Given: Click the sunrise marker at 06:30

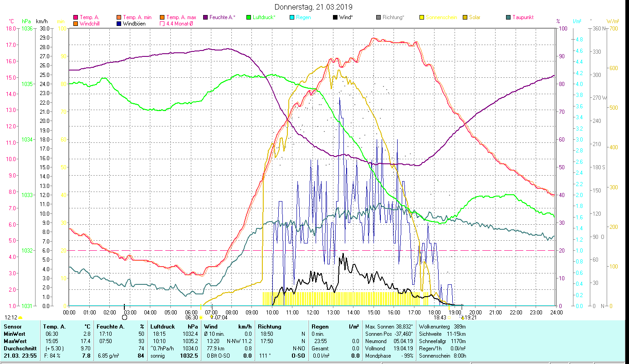Looking at the screenshot, I should 201,318.
